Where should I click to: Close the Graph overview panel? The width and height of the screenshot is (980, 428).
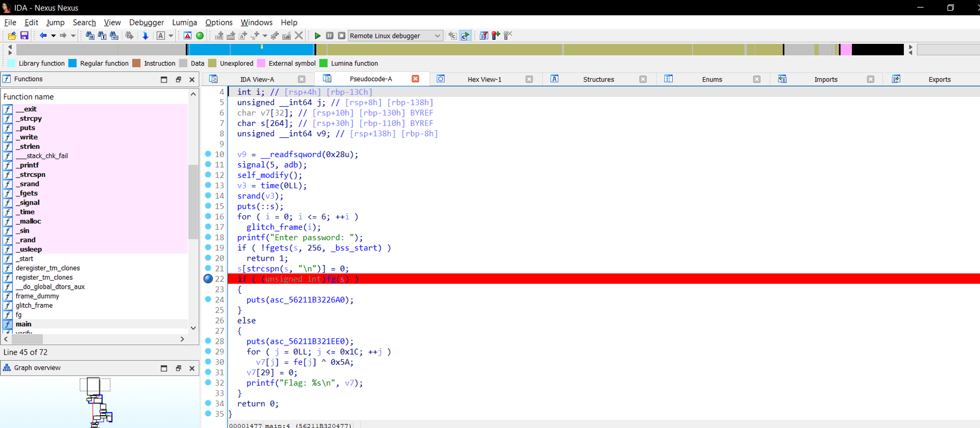coord(192,368)
